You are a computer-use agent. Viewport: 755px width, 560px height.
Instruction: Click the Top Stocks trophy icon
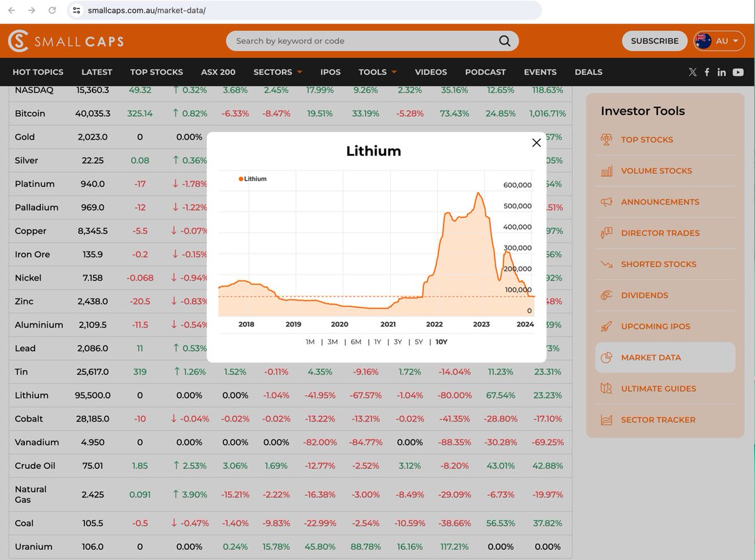tap(607, 140)
